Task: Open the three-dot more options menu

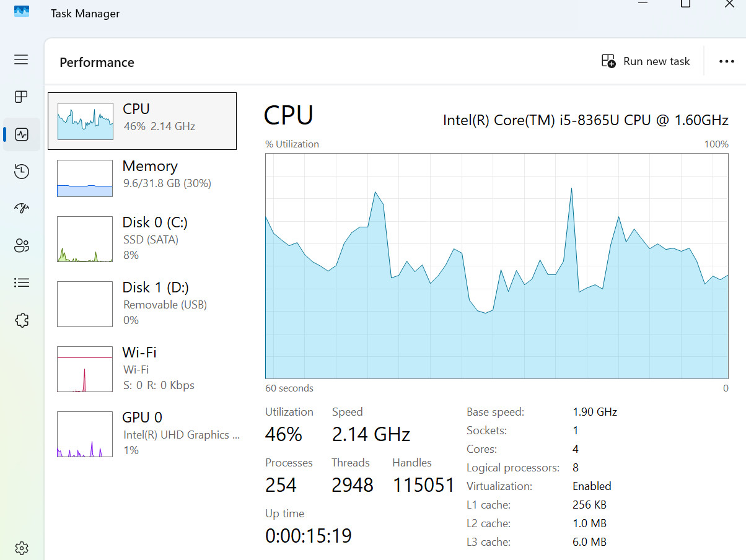Action: point(726,61)
